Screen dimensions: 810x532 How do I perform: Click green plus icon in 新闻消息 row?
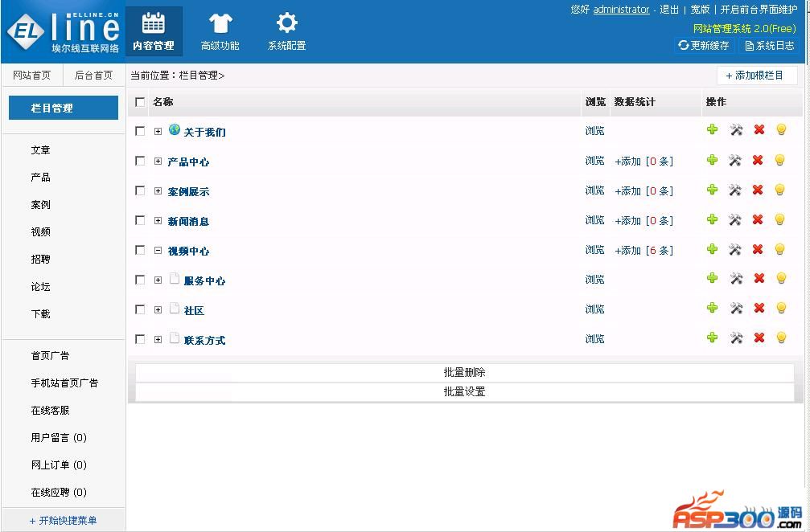pyautogui.click(x=713, y=219)
